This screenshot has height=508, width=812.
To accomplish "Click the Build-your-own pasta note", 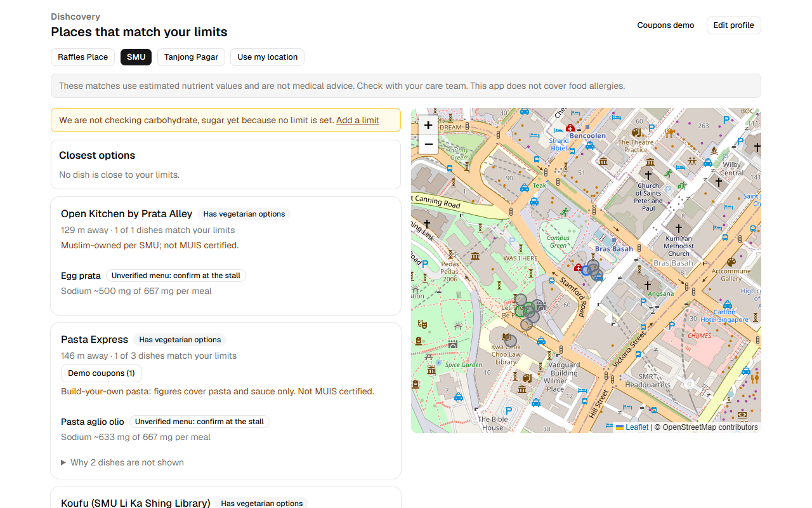I will [218, 391].
